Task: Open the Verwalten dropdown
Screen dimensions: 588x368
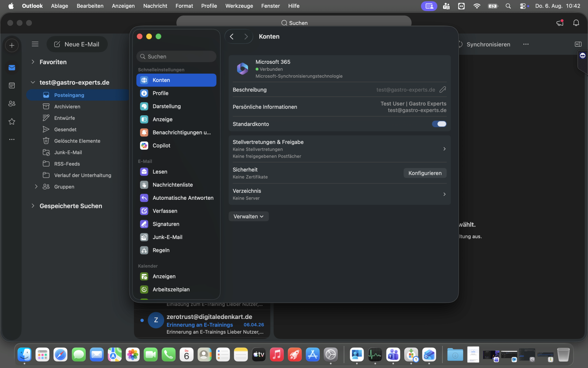Action: click(x=248, y=216)
